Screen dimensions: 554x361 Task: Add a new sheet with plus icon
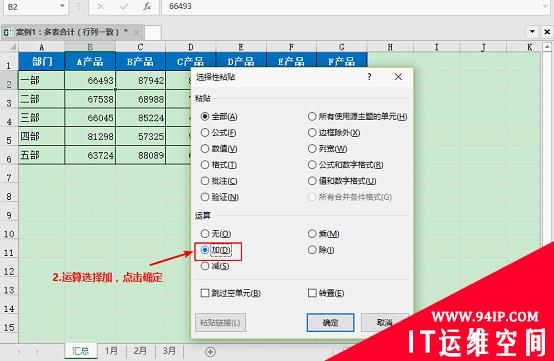[210, 352]
